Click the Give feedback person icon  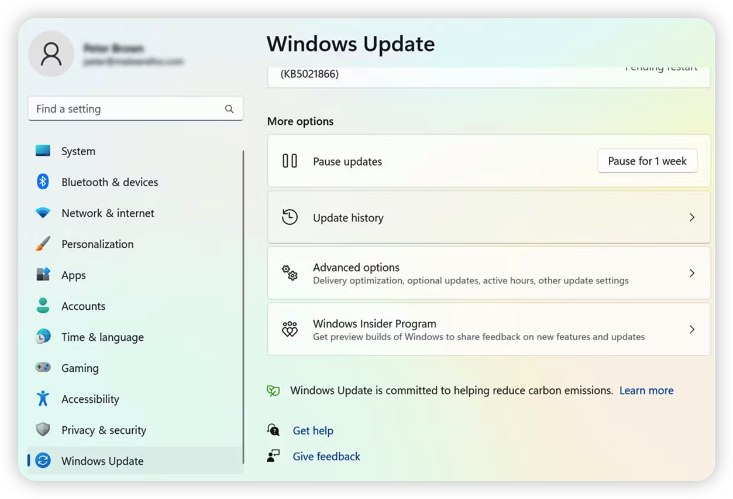point(273,456)
